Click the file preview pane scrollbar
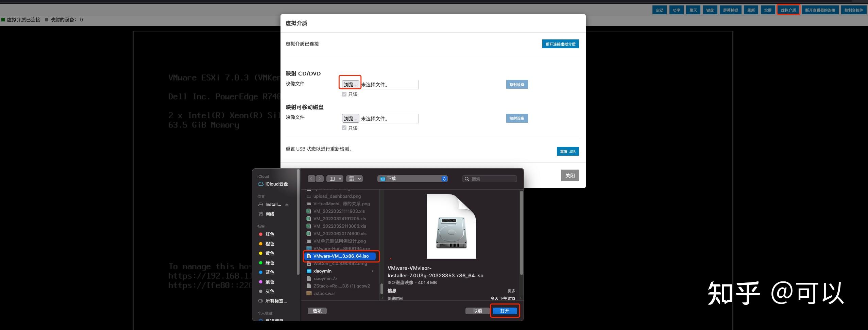 click(x=522, y=233)
